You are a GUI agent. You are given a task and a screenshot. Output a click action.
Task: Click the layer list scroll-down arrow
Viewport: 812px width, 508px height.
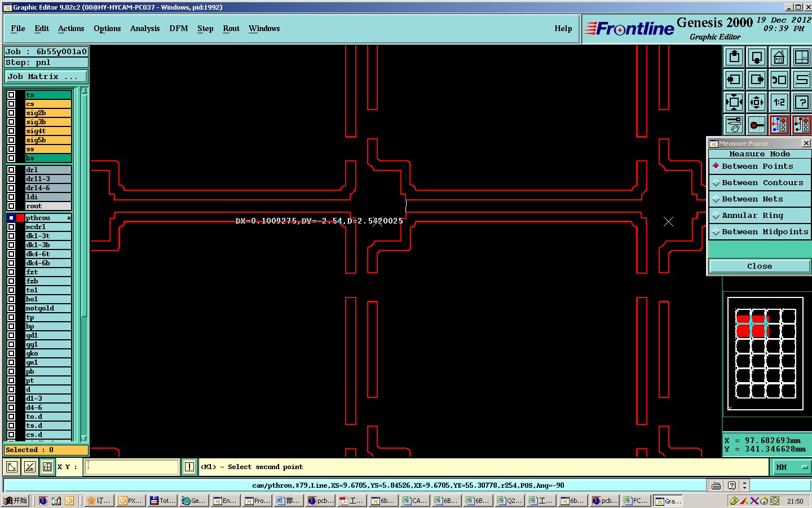[x=85, y=438]
